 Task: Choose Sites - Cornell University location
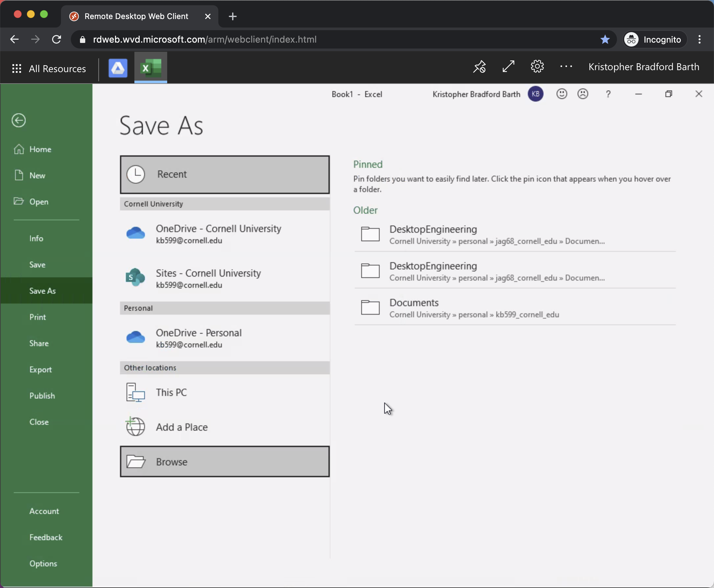point(225,278)
